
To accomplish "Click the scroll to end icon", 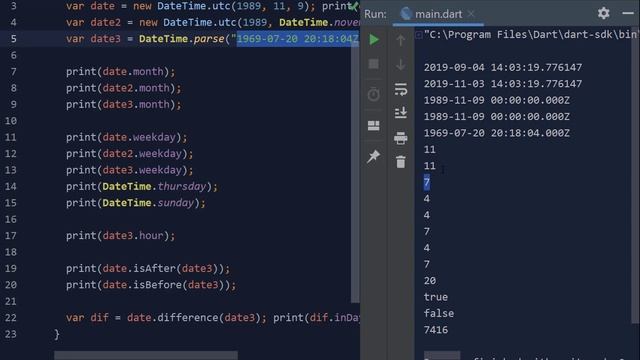I will click(400, 113).
